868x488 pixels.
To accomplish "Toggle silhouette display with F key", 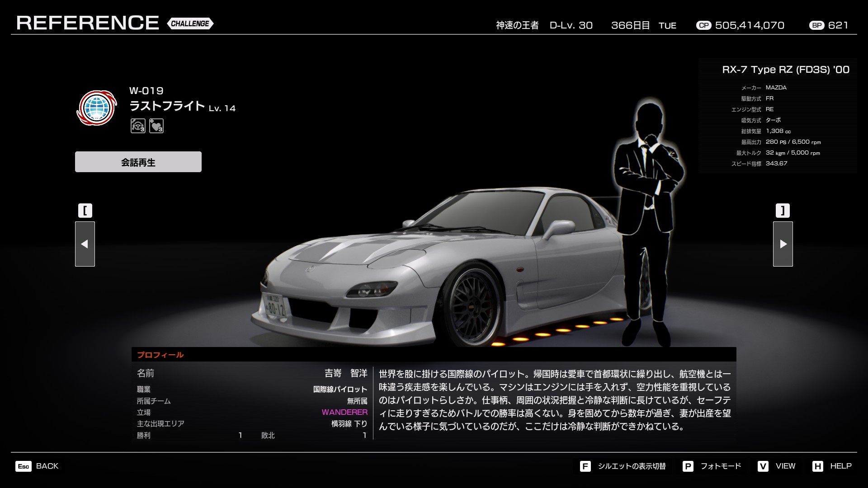I will coord(585,466).
